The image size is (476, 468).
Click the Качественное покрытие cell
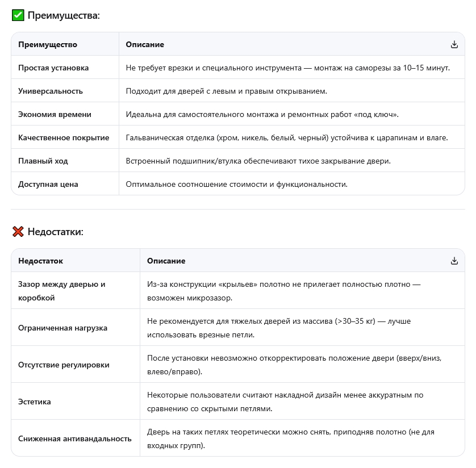64,137
